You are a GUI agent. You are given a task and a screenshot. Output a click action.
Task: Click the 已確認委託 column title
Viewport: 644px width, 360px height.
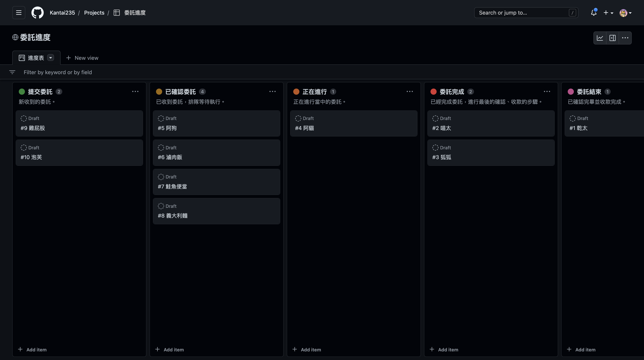click(181, 92)
